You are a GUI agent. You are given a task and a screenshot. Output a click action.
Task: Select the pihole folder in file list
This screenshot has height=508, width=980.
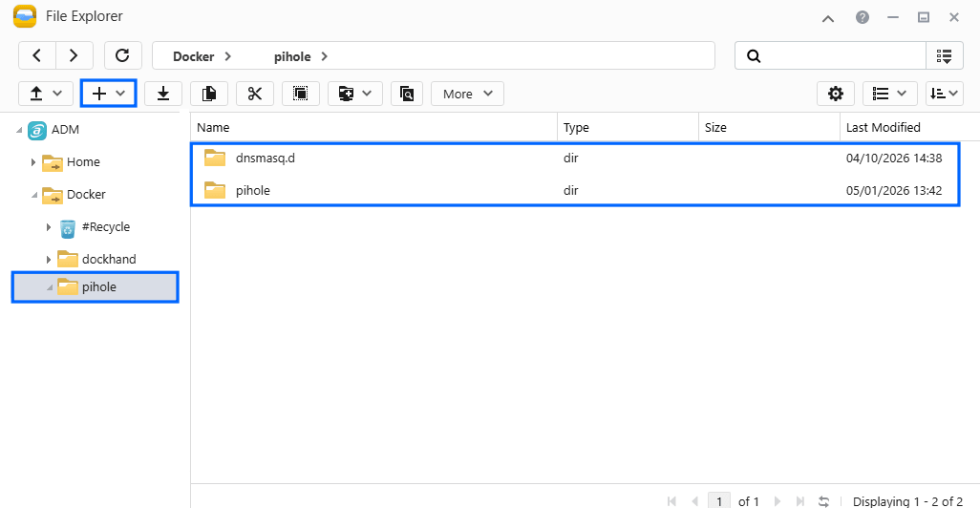coord(575,191)
